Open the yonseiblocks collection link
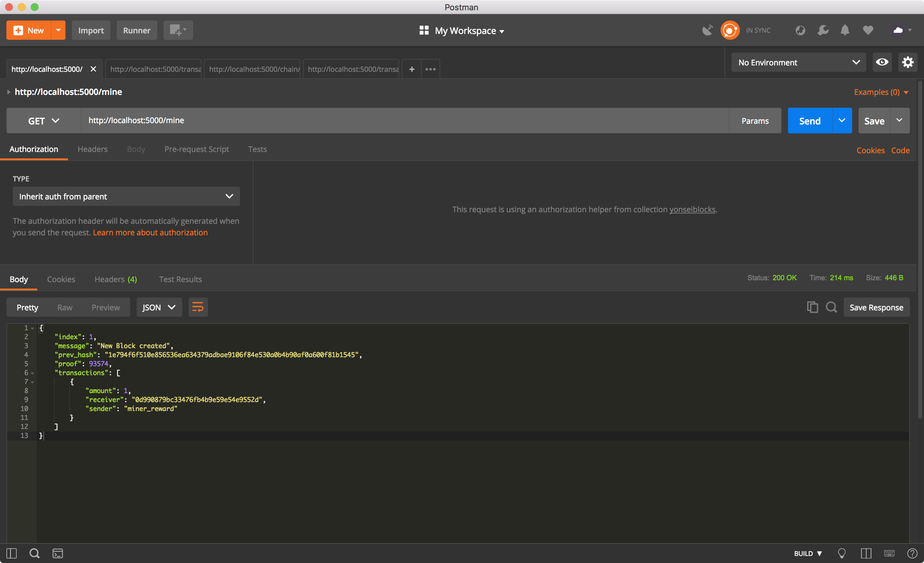Image resolution: width=924 pixels, height=563 pixels. (692, 210)
